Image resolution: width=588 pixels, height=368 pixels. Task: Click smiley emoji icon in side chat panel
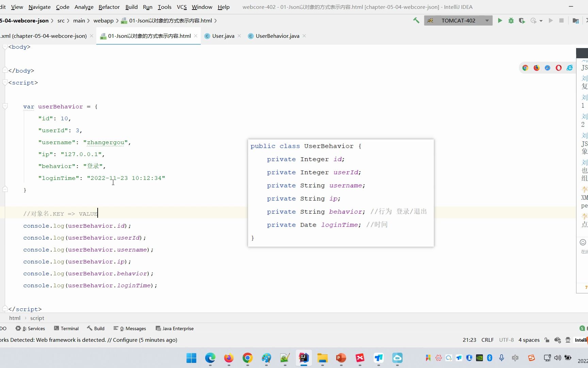[x=583, y=242]
